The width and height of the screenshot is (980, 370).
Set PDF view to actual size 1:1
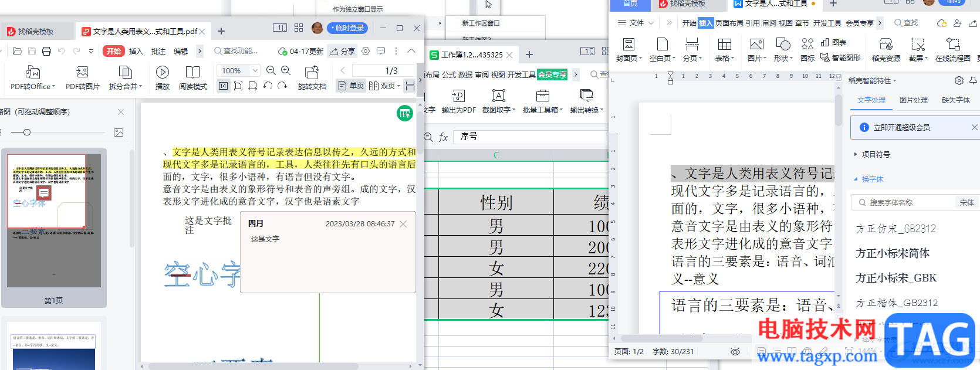(224, 86)
